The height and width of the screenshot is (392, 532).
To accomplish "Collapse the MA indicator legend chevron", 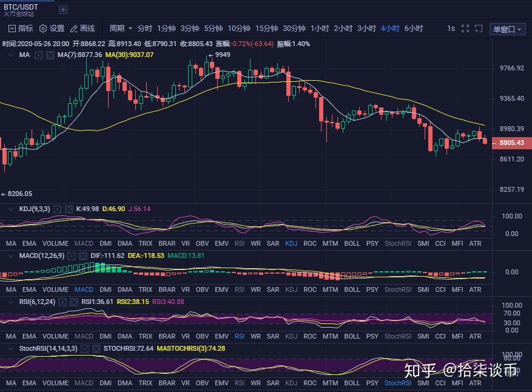I will point(11,55).
